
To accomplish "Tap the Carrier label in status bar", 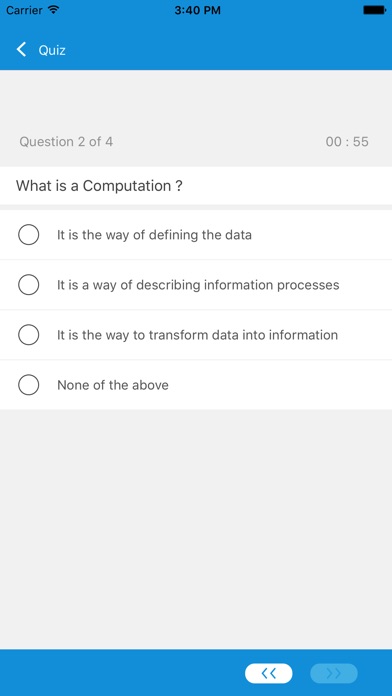I will coord(24,10).
